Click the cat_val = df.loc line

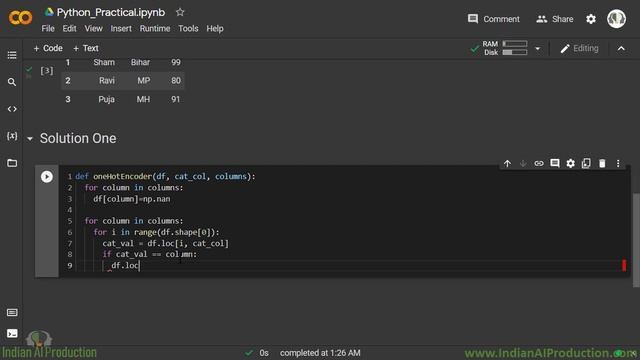[165, 243]
